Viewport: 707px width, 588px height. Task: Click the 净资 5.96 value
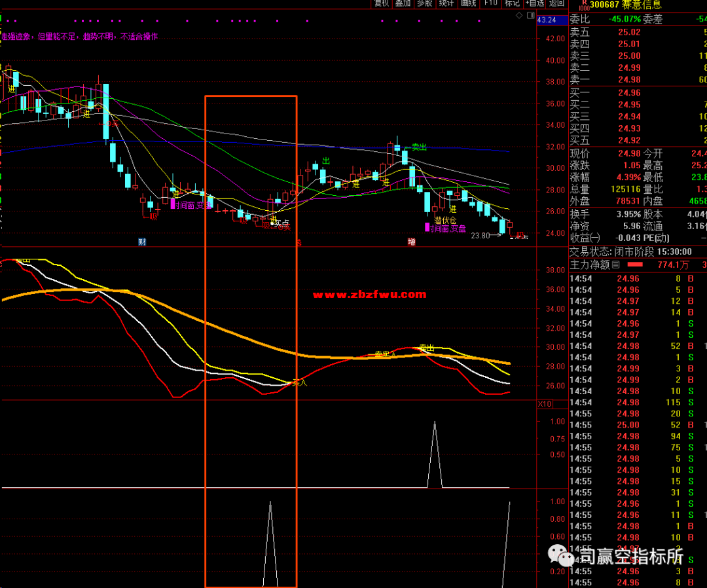[632, 226]
